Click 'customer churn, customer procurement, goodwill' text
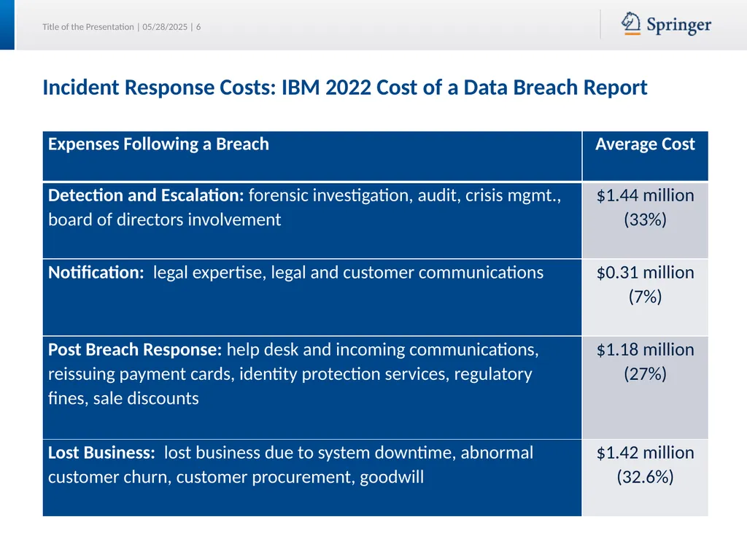 pos(236,477)
